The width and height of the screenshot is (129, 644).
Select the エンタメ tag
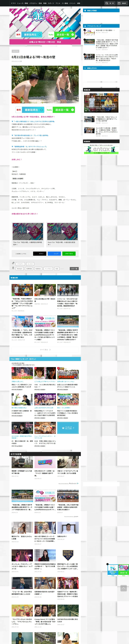30,264
